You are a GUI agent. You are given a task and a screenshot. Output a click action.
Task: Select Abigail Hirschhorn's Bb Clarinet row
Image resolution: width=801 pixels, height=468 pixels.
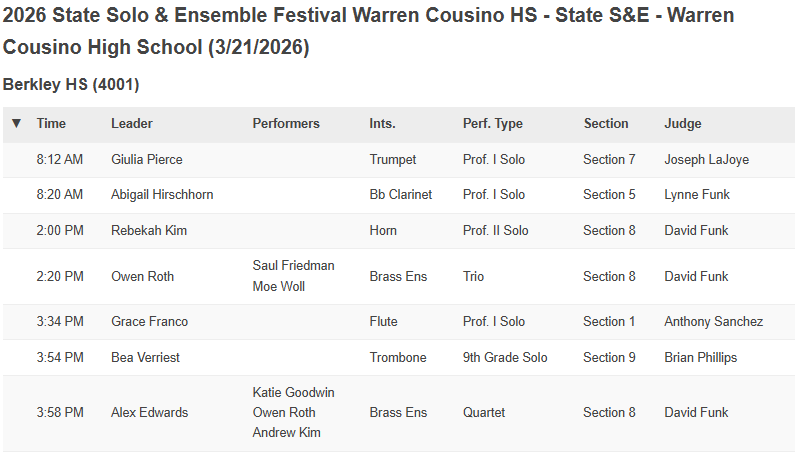click(399, 195)
